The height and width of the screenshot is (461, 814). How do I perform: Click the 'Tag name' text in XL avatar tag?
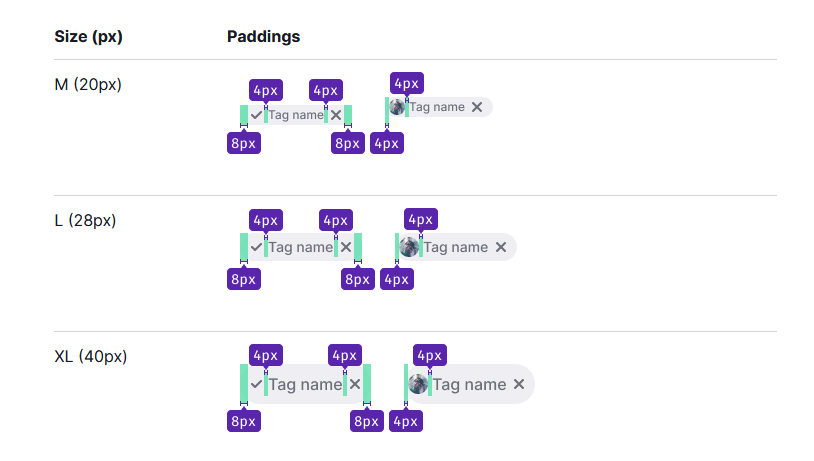pyautogui.click(x=469, y=385)
